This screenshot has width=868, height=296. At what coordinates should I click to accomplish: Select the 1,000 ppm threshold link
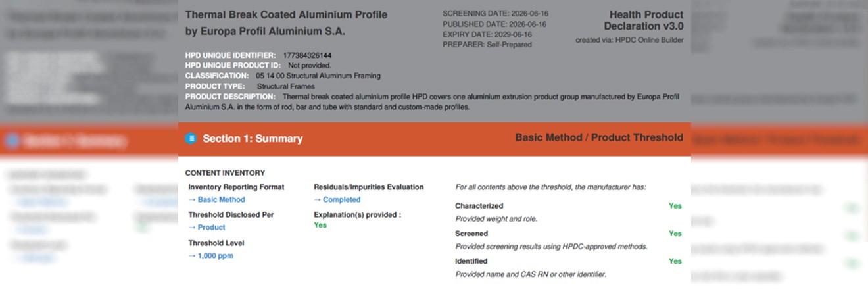210,255
